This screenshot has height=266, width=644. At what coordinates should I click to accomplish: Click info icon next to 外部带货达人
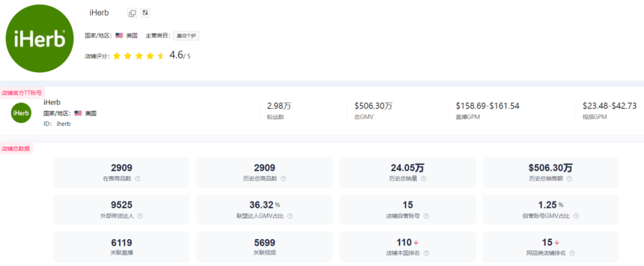click(x=140, y=216)
